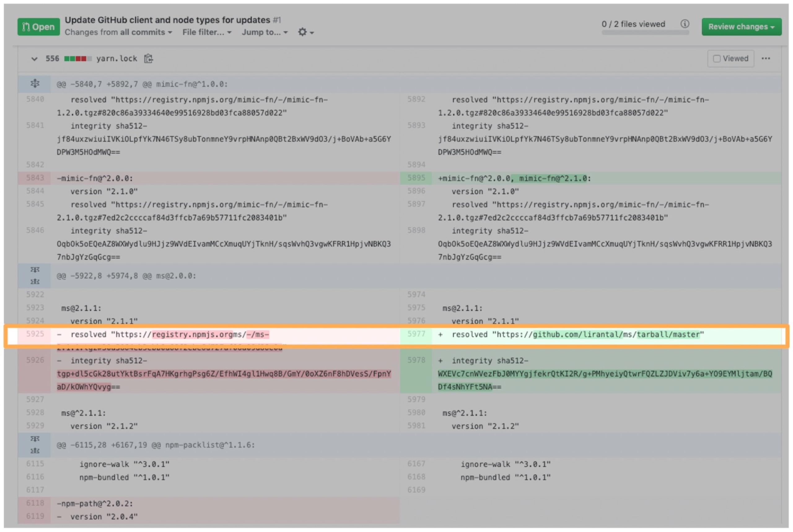Screen dimensions: 793x532
Task: Open the Jump to dropdown
Action: 265,32
